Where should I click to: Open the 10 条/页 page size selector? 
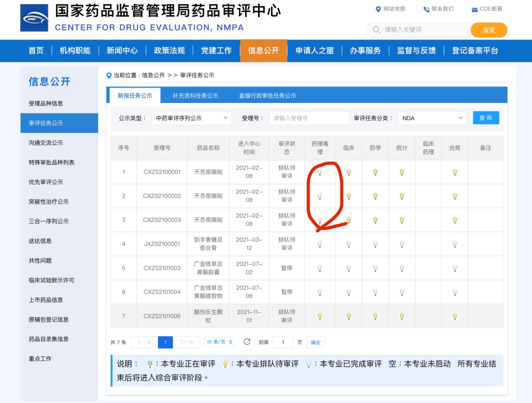pyautogui.click(x=220, y=342)
